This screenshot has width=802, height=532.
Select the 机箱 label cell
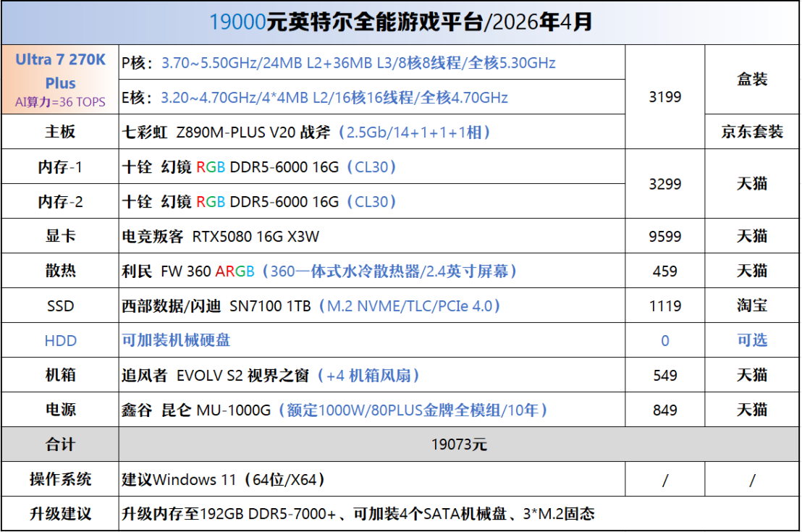(60, 375)
